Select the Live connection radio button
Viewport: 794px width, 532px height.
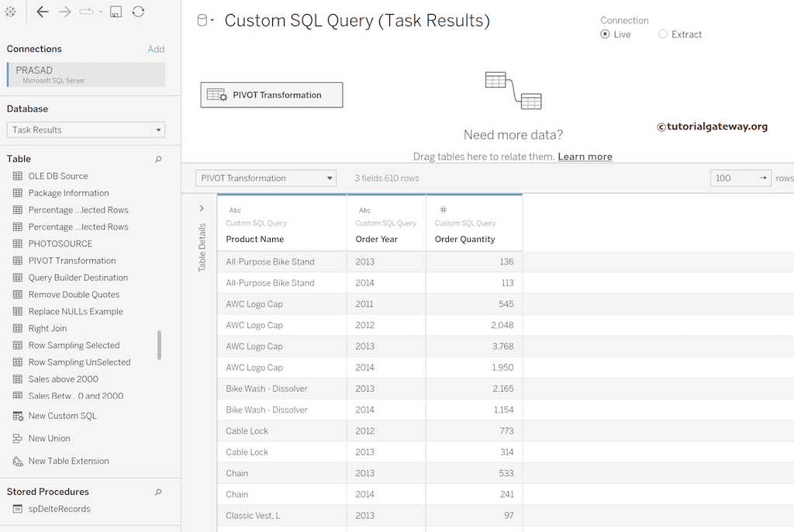(x=605, y=34)
